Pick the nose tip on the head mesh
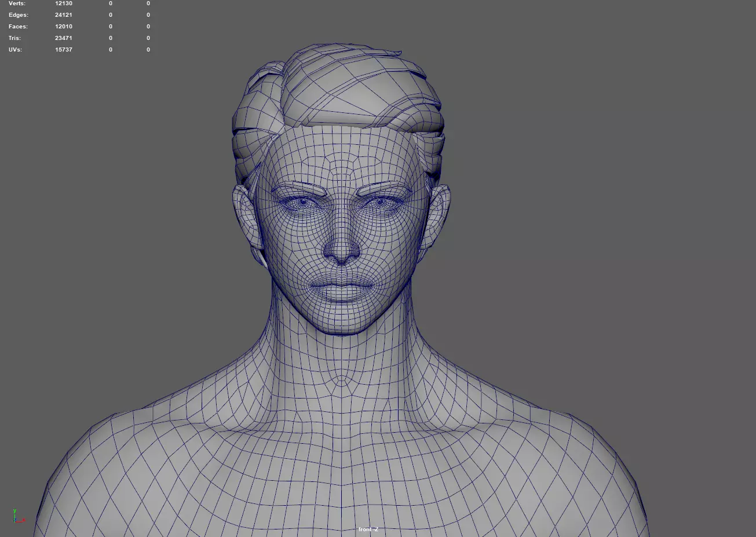 342,254
